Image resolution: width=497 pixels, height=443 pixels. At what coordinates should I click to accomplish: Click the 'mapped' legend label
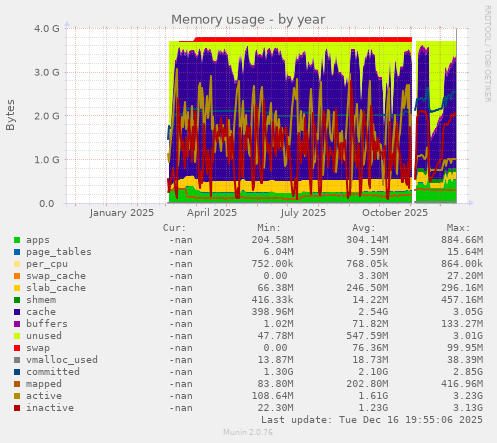(44, 384)
